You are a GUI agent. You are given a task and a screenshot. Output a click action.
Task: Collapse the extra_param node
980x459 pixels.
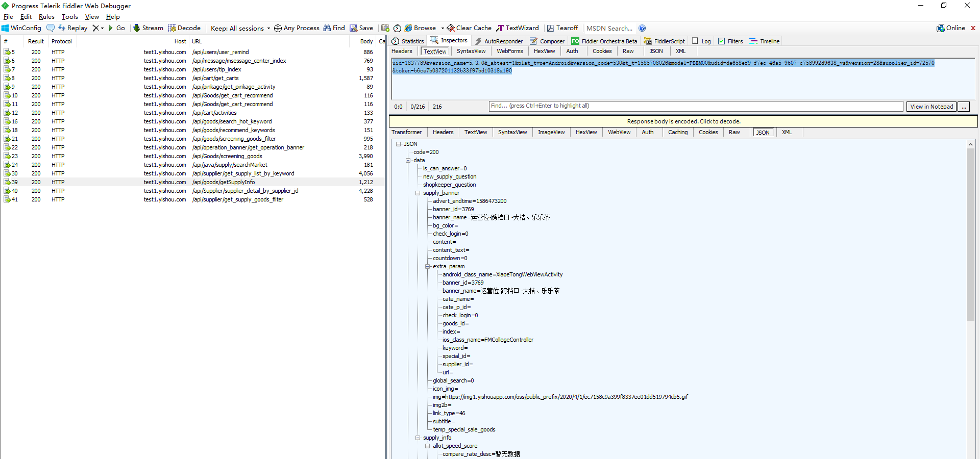(428, 266)
